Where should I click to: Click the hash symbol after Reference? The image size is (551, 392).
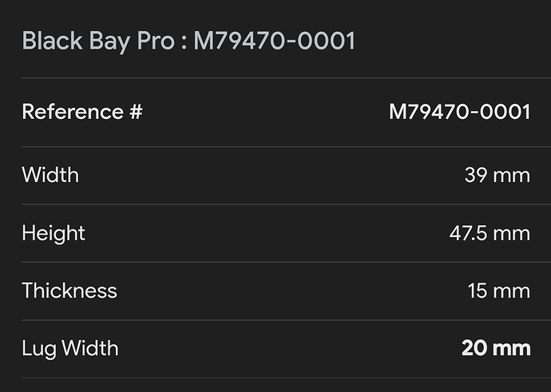(x=136, y=112)
